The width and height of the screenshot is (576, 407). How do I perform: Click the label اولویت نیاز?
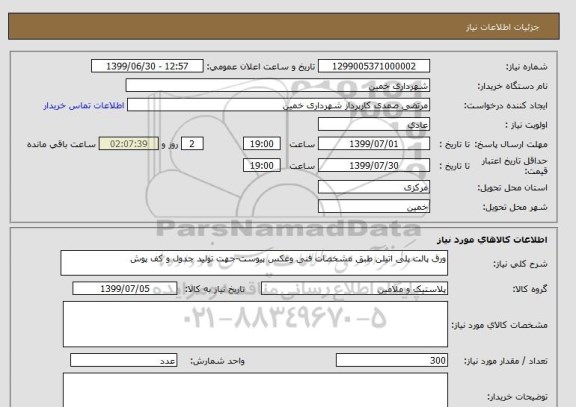[x=526, y=125]
